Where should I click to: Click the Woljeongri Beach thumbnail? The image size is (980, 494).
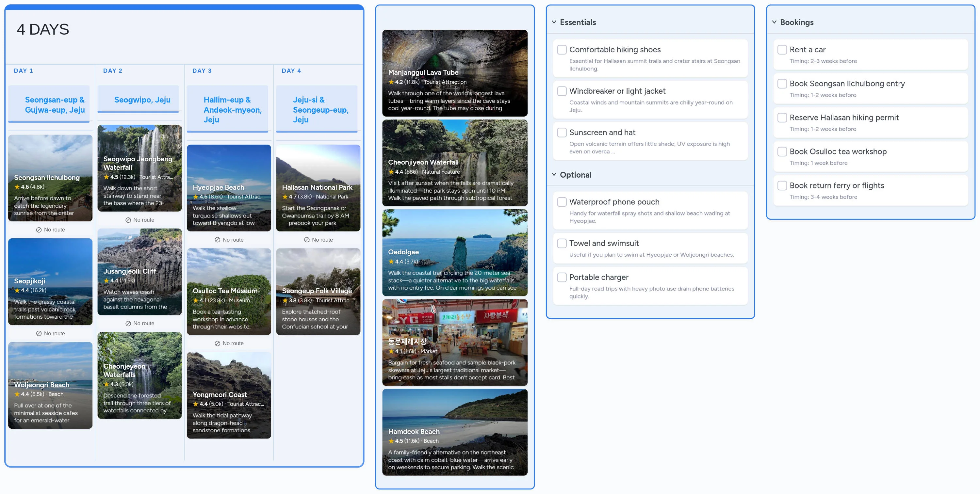50,385
